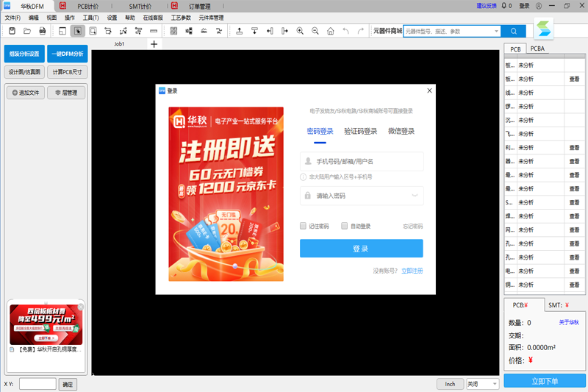Click the 一键DFM分析 button
The image size is (588, 392).
(x=68, y=54)
